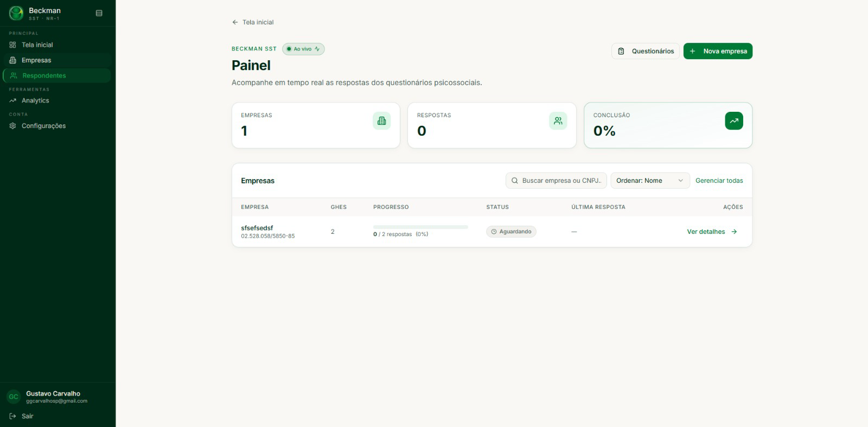Viewport: 868px width, 427px height.
Task: Click the people icon in the Respostas card
Action: pos(558,120)
